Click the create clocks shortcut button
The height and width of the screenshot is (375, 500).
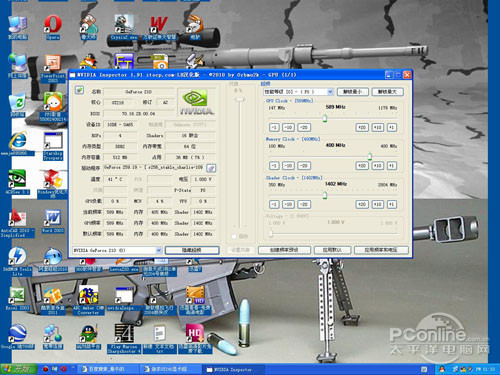284,250
